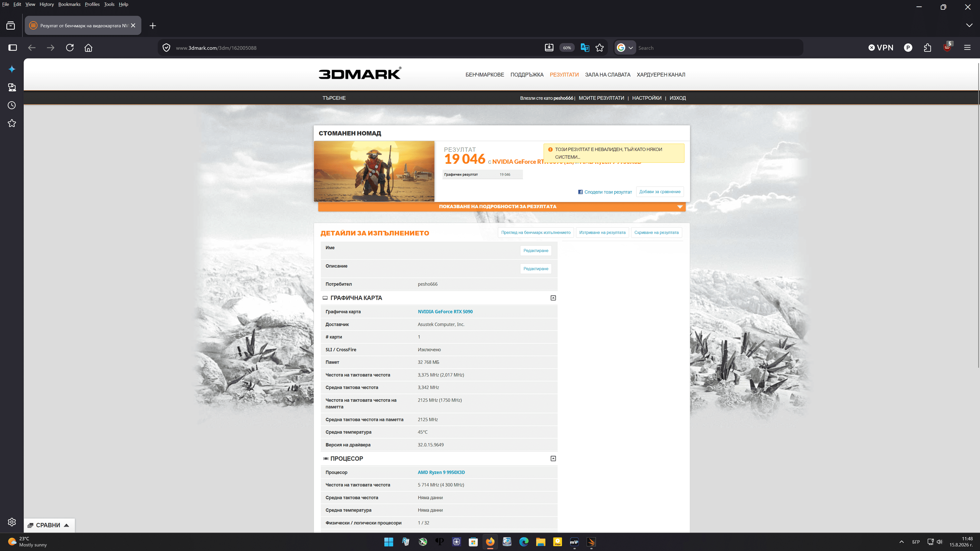Select the Резултат от бенчмарк browser tab
The width and height of the screenshot is (980, 551).
[83, 26]
